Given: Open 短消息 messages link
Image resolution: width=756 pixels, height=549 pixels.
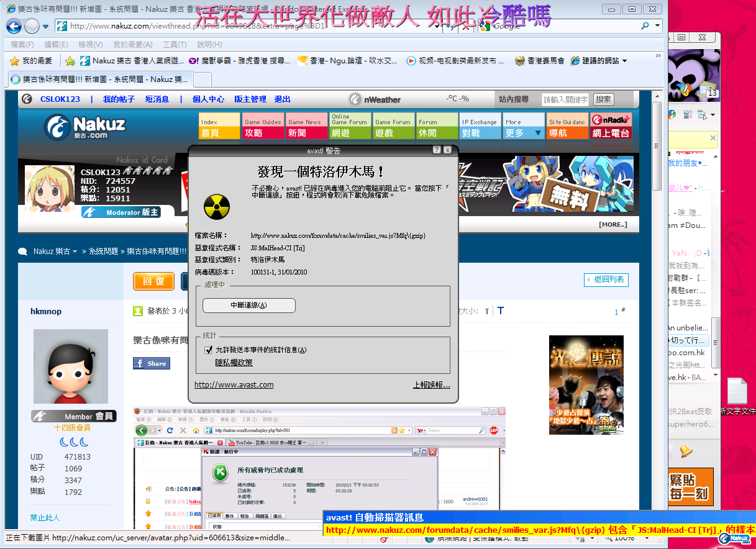Looking at the screenshot, I should (157, 99).
